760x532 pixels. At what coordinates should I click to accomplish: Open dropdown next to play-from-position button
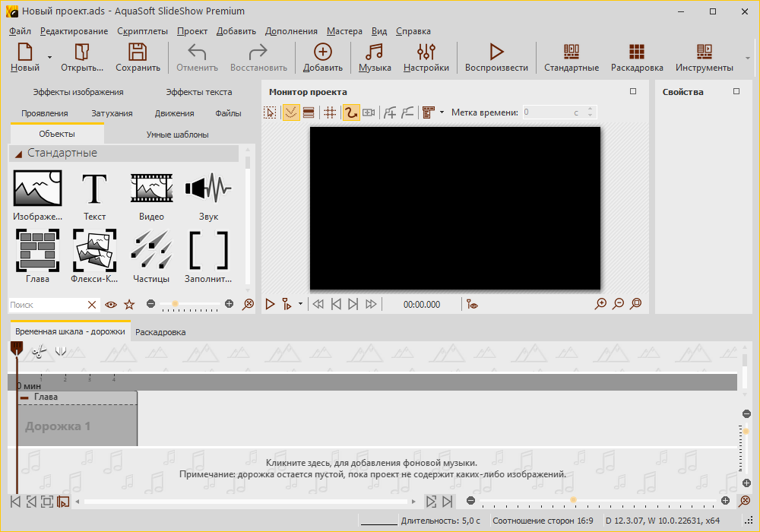click(x=300, y=304)
